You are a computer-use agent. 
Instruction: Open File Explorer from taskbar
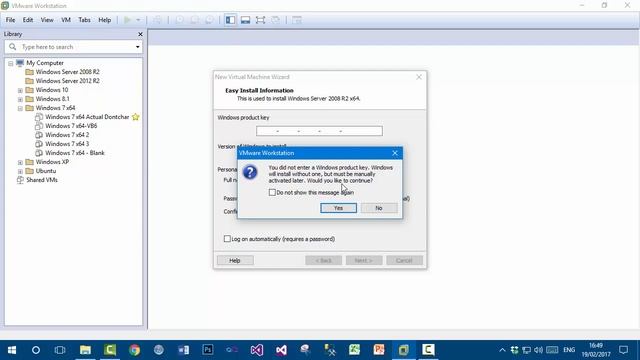coord(85,350)
